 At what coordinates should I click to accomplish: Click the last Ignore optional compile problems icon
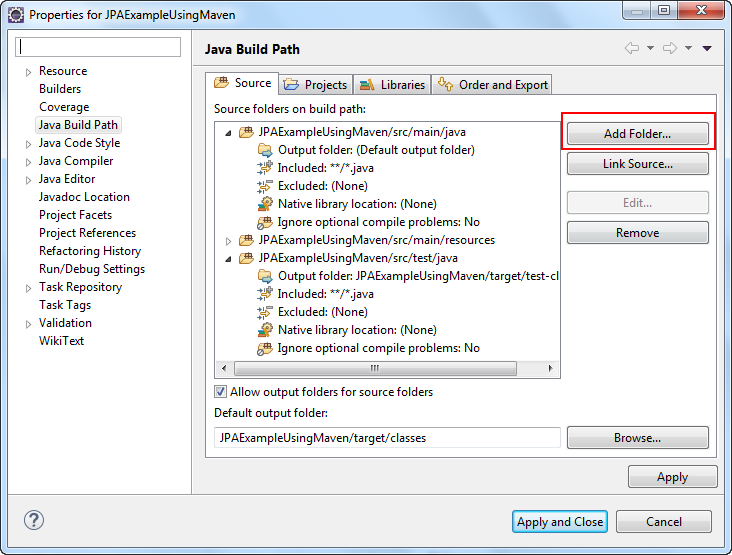click(x=265, y=348)
